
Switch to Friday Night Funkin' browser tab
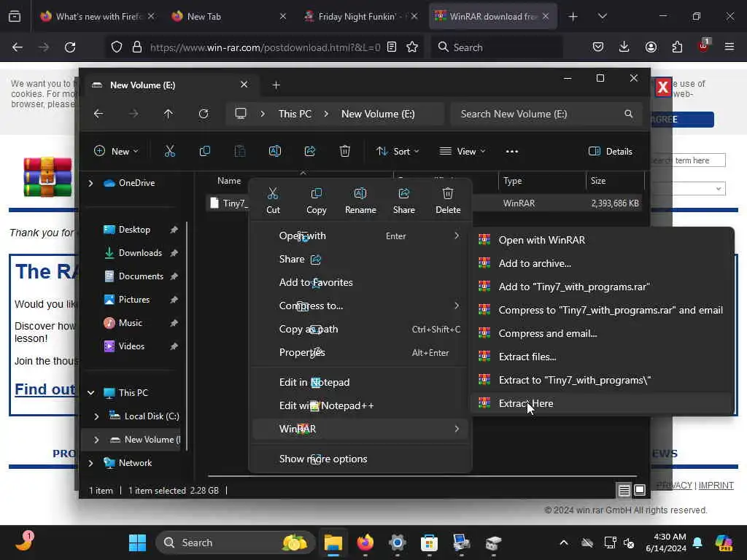pos(361,17)
